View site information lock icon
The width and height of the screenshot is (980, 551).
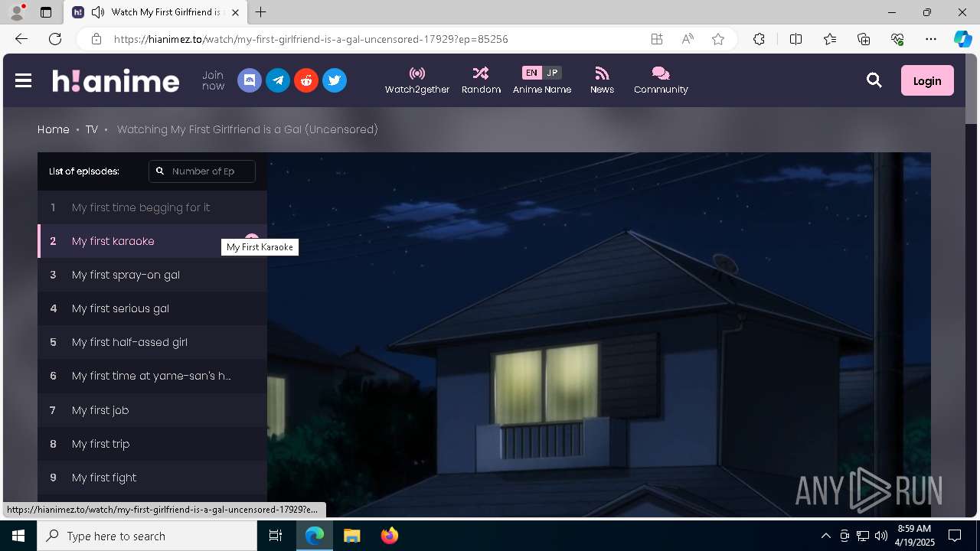96,39
